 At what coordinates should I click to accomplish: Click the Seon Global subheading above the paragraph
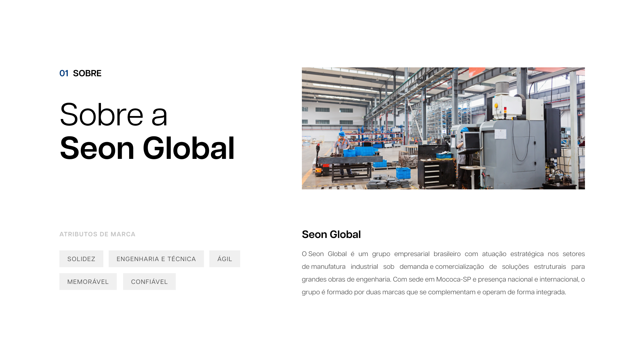(x=331, y=235)
